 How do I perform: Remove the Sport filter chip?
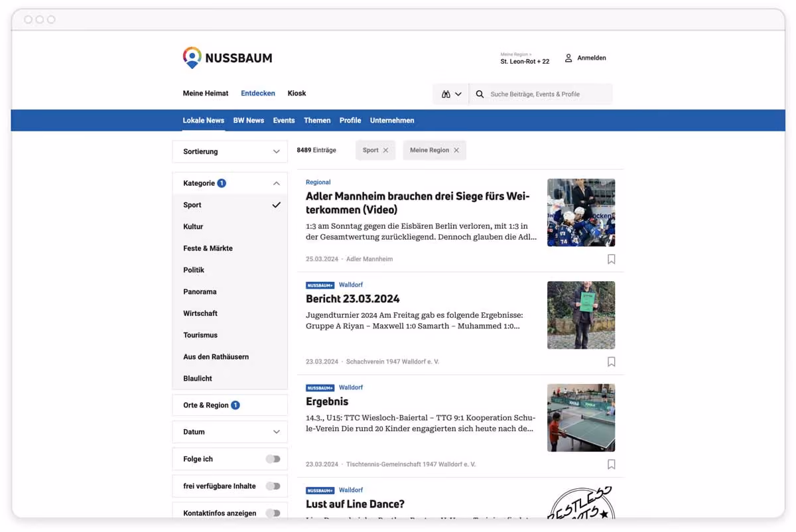tap(385, 151)
